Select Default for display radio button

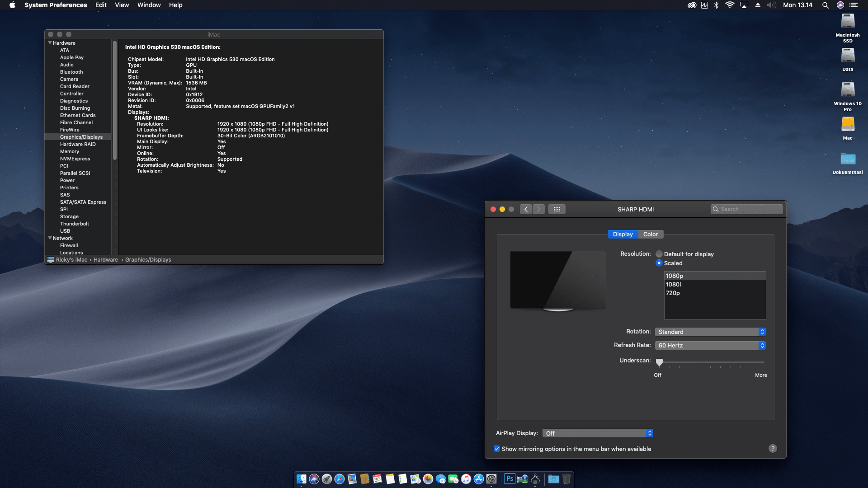click(659, 254)
